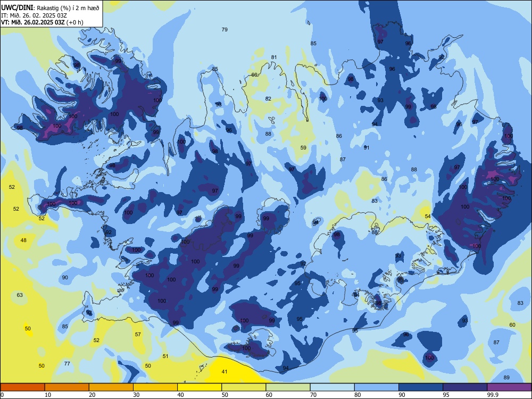Click the 'IT: Mið. 26. 02. 2025 03Z' line

(34, 15)
